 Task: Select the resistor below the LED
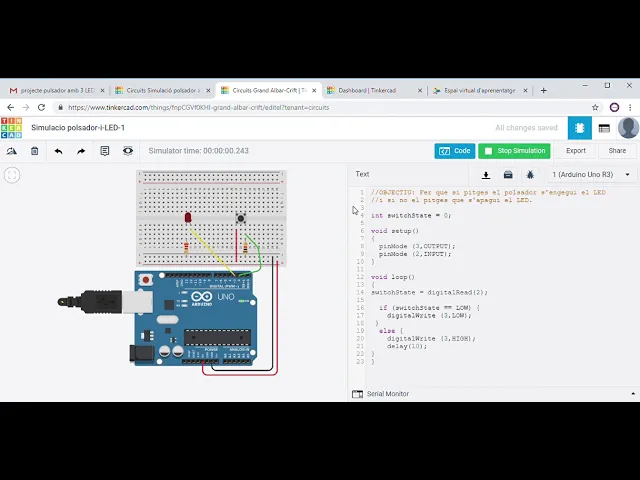[186, 247]
